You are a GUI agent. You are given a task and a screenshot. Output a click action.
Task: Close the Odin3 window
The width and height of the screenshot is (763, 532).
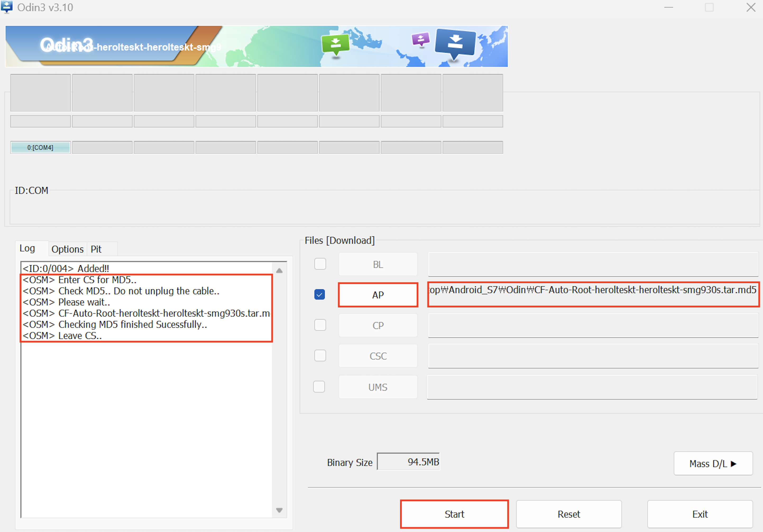[x=751, y=7]
